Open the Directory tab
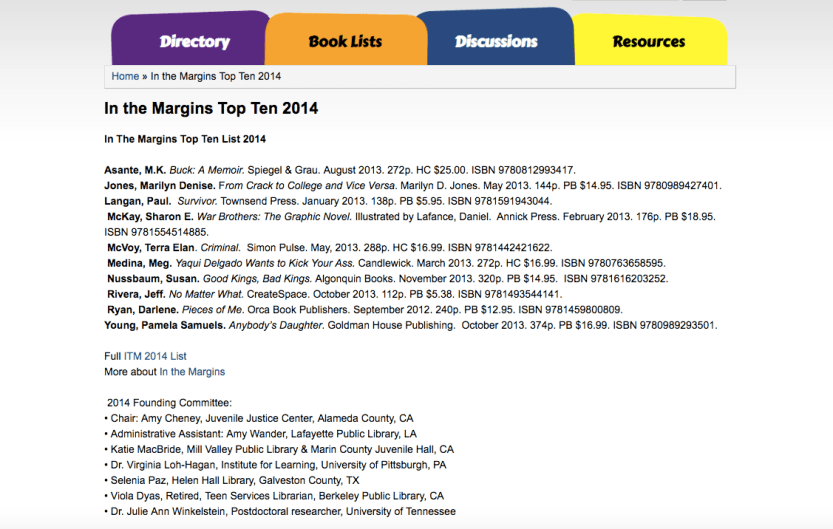Screen dimensions: 833x529 tap(194, 42)
